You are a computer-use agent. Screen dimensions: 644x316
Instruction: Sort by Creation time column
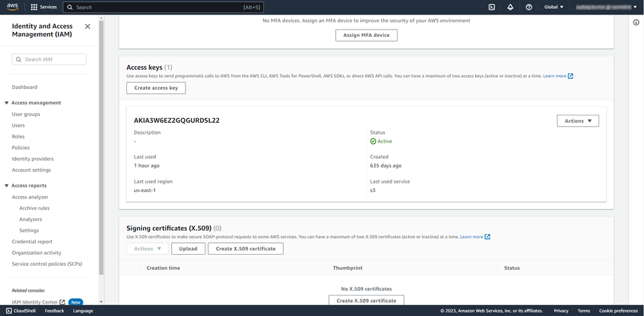tap(163, 268)
